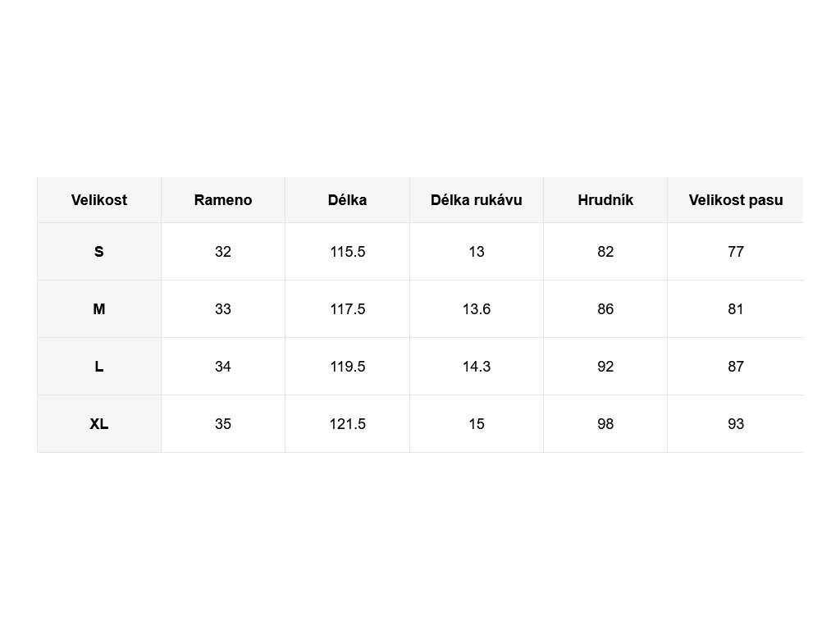Click the 13.6 sleeve length cell
The height and width of the screenshot is (630, 840).
click(477, 309)
